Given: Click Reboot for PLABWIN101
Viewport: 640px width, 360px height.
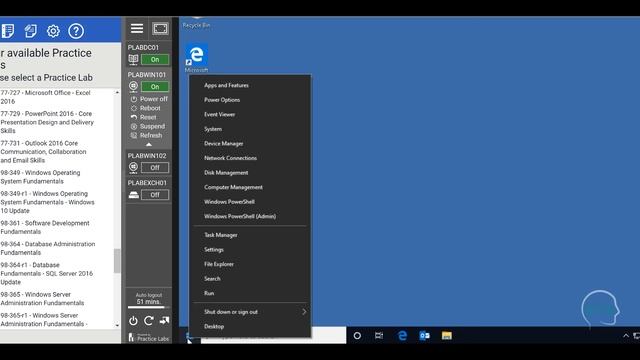Looking at the screenshot, I should click(x=146, y=108).
